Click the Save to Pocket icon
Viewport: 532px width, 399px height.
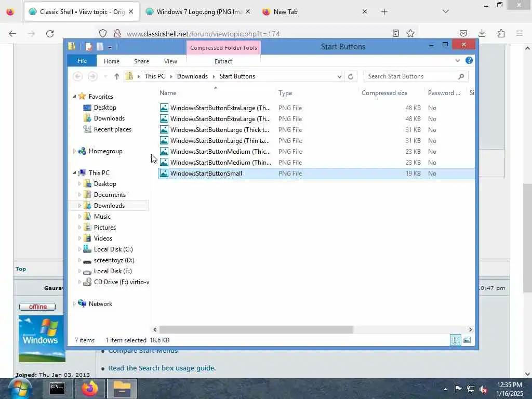463,33
